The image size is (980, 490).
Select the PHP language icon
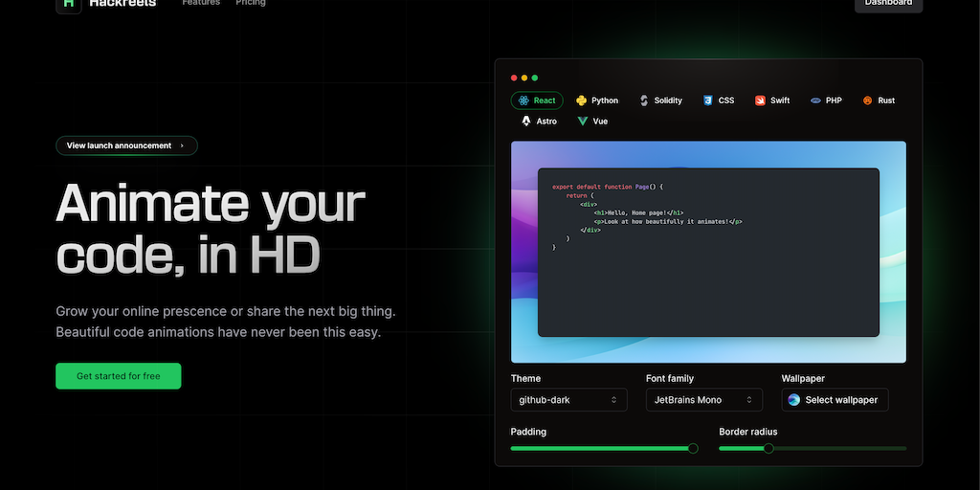[x=815, y=100]
